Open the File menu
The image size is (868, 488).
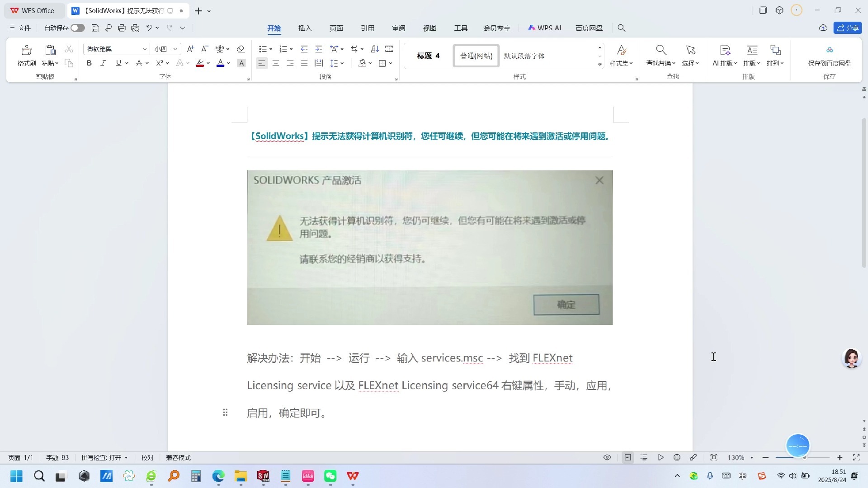(20, 28)
